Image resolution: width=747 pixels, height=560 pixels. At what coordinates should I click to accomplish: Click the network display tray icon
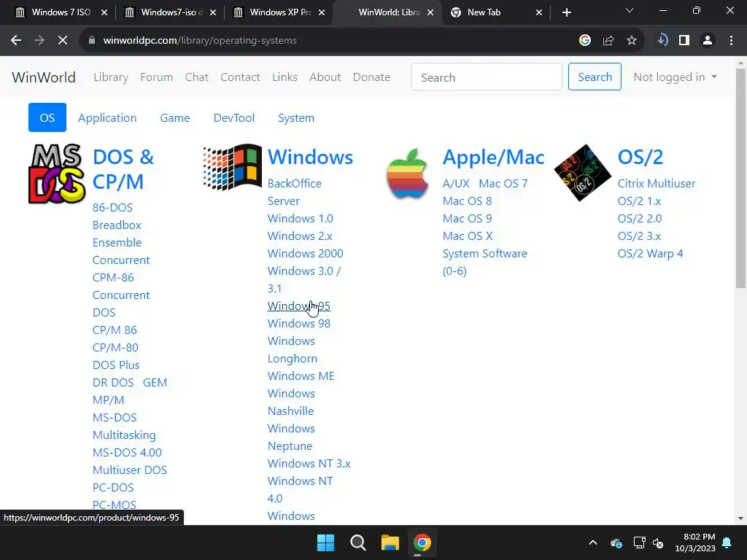pyautogui.click(x=639, y=542)
